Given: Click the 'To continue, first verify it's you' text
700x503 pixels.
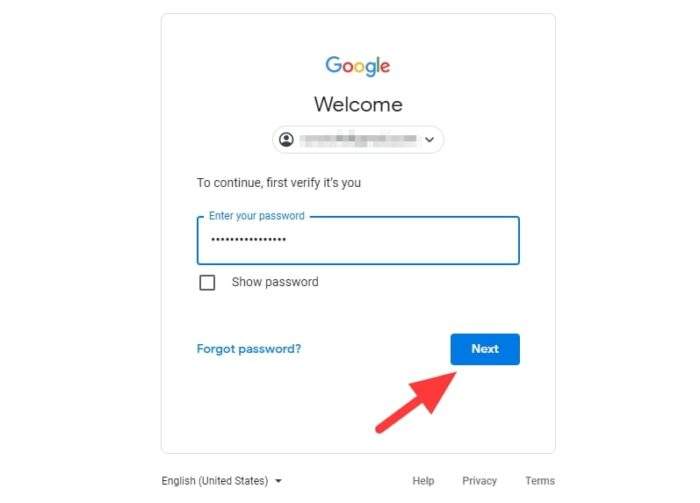Looking at the screenshot, I should [279, 183].
